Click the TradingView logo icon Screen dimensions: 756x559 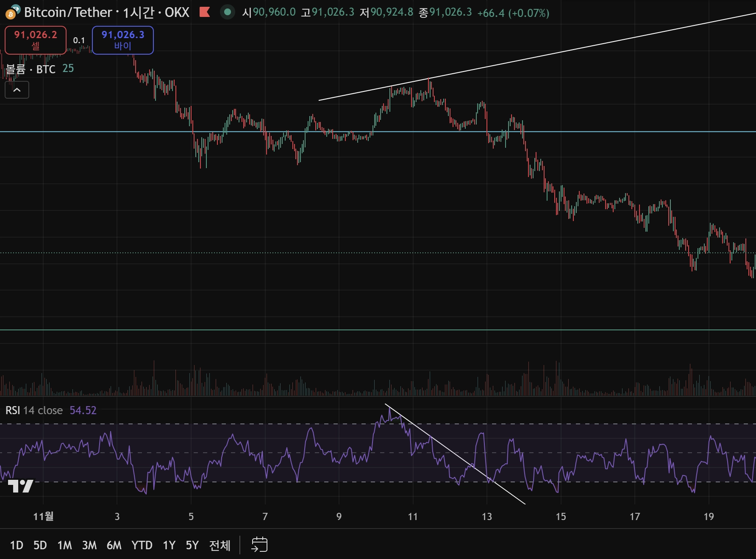(x=21, y=486)
